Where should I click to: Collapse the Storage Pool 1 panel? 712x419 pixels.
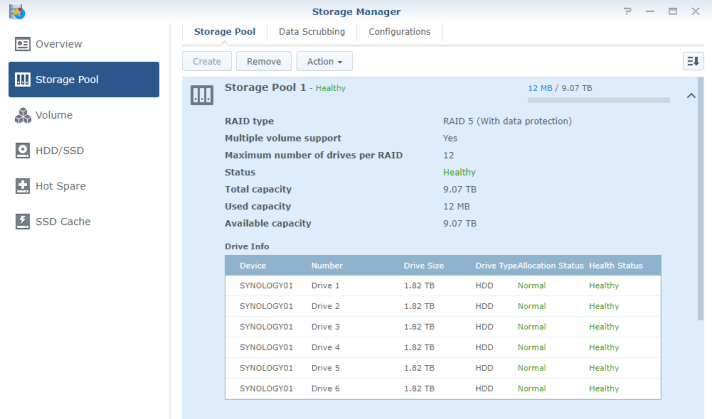[691, 96]
